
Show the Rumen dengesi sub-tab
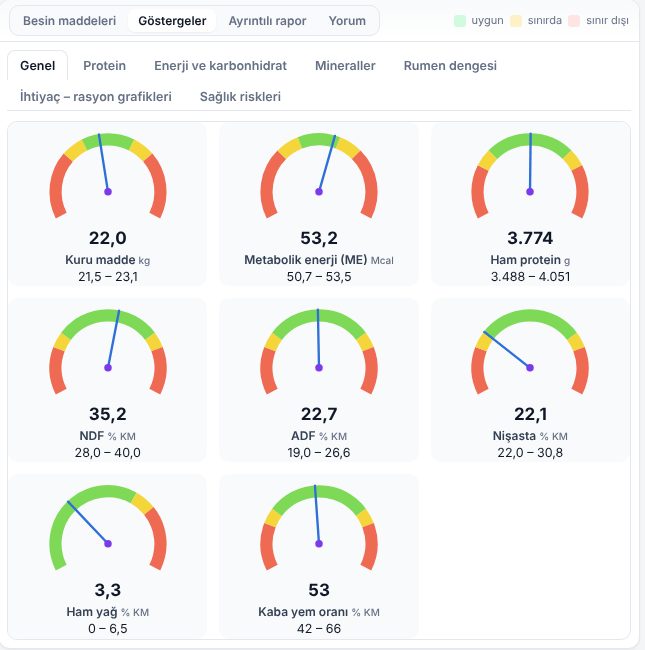tap(450, 65)
